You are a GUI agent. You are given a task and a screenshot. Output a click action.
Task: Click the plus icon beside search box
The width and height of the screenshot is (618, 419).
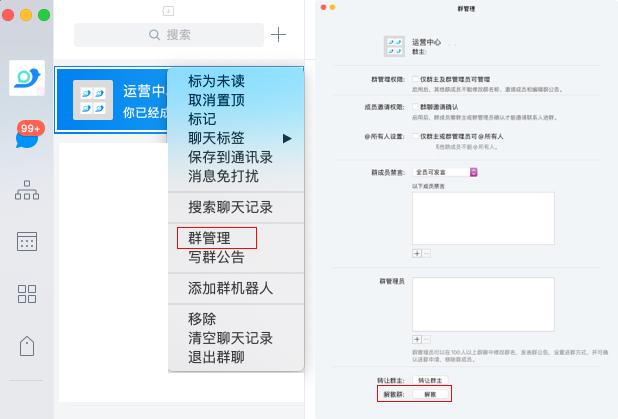point(278,34)
